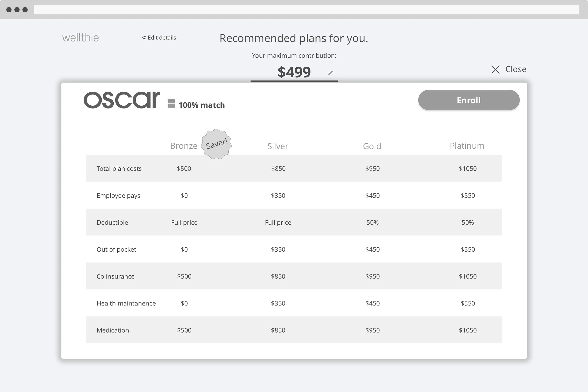Click the Medication row label
The image size is (588, 392).
point(113,330)
